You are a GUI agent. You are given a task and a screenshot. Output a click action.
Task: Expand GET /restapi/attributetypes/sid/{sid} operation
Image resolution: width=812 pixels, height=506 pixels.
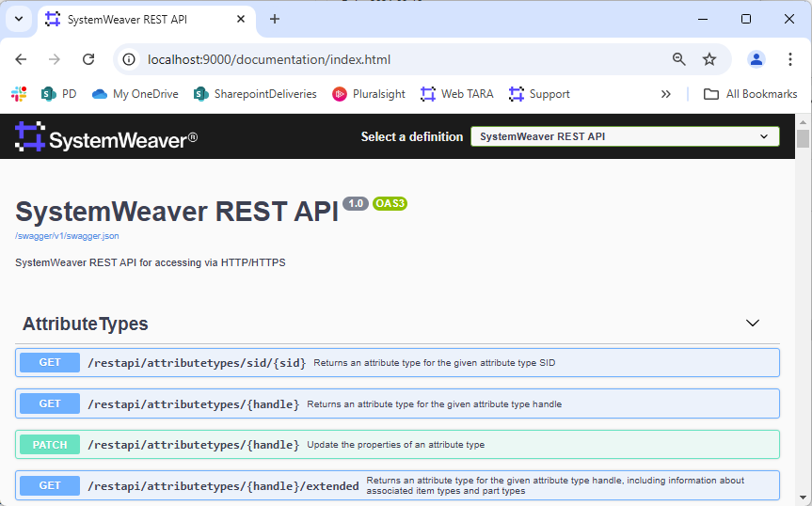coord(397,363)
